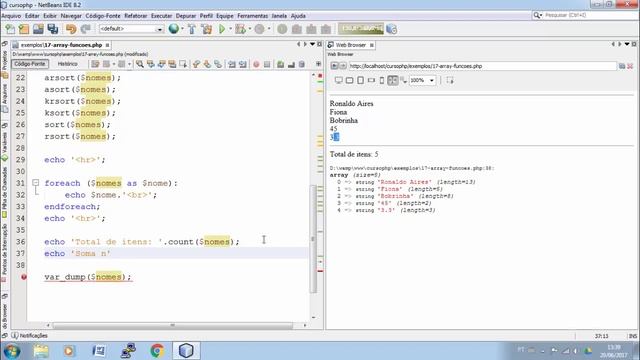Select the Desktop screen size icon in Web Browser

pos(338,80)
